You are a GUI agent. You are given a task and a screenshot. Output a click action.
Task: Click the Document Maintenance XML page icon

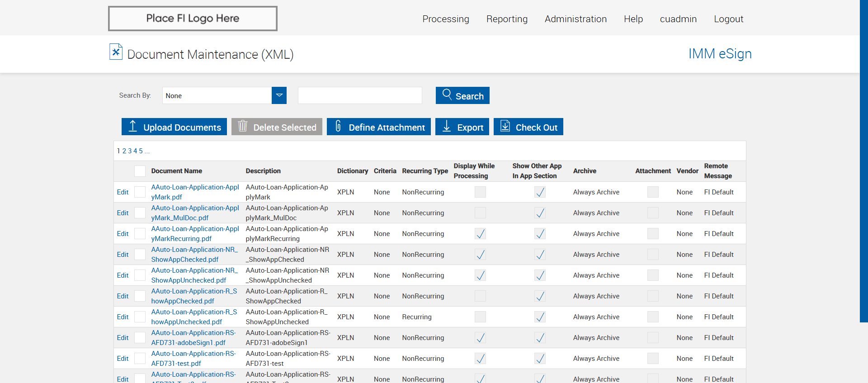[x=116, y=52]
